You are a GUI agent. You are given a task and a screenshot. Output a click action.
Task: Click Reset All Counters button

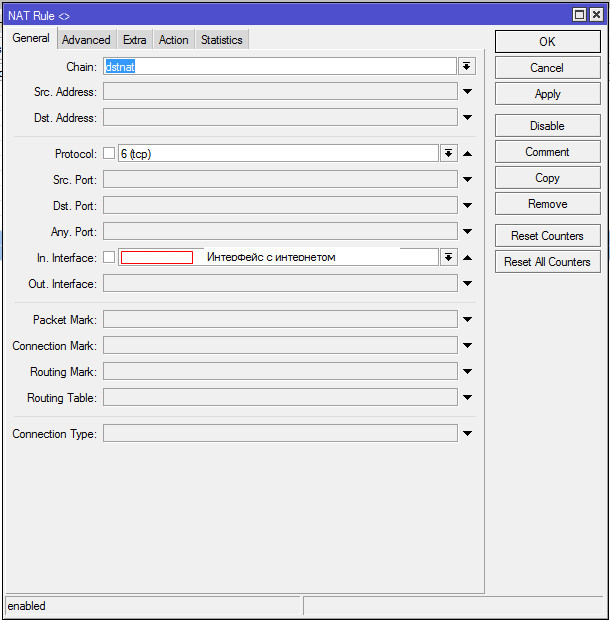click(x=547, y=262)
